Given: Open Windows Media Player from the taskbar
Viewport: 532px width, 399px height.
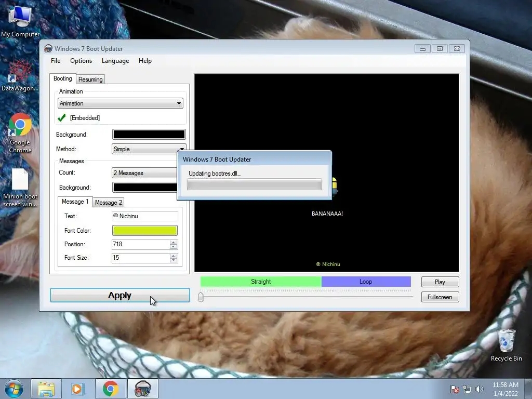Looking at the screenshot, I should point(78,389).
